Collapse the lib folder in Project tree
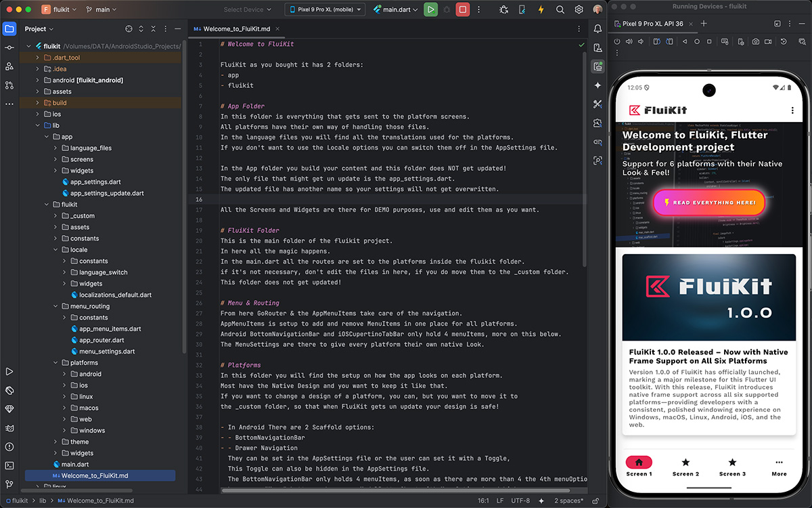The height and width of the screenshot is (508, 812). 39,125
